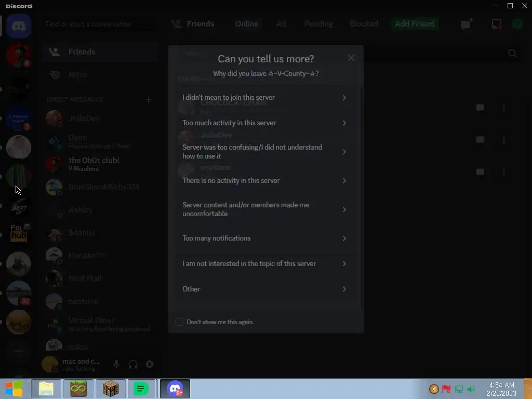The image size is (532, 399).
Task: Click the Add Friend button
Action: [x=414, y=24]
